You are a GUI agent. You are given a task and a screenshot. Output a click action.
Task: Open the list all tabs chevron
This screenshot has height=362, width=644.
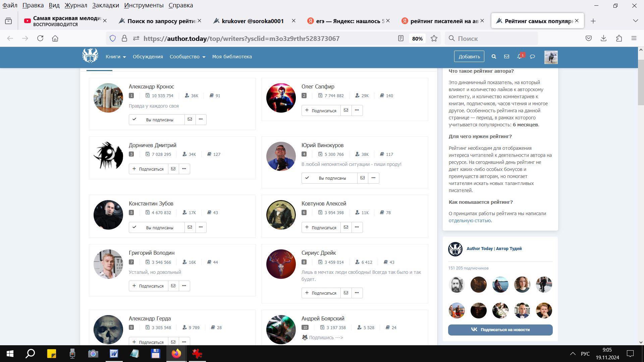[635, 21]
